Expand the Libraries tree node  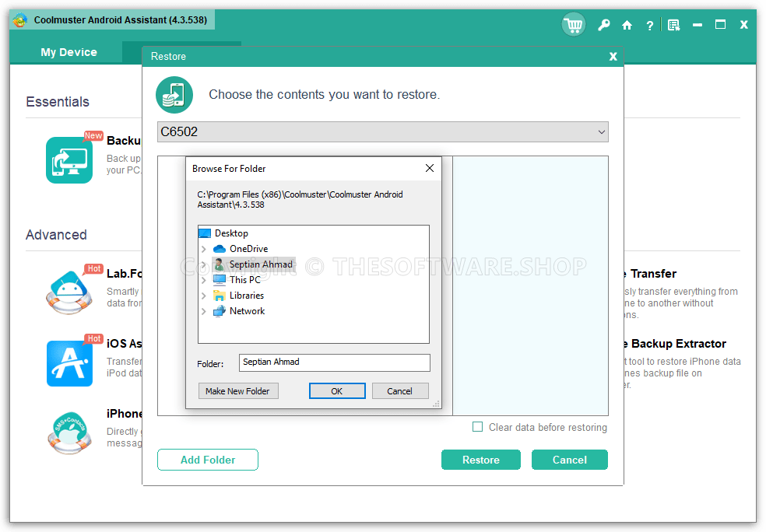[x=204, y=296]
